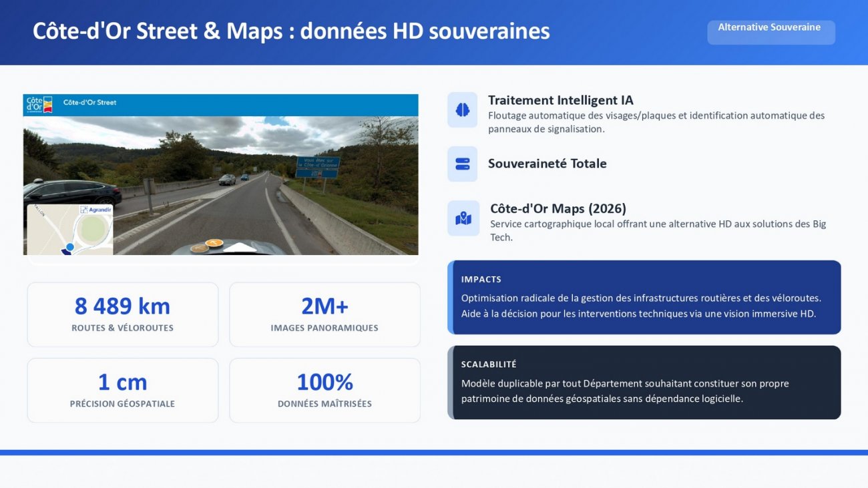Click the brain icon for Traitement Intelligent IA
868x488 pixels.
pos(462,110)
